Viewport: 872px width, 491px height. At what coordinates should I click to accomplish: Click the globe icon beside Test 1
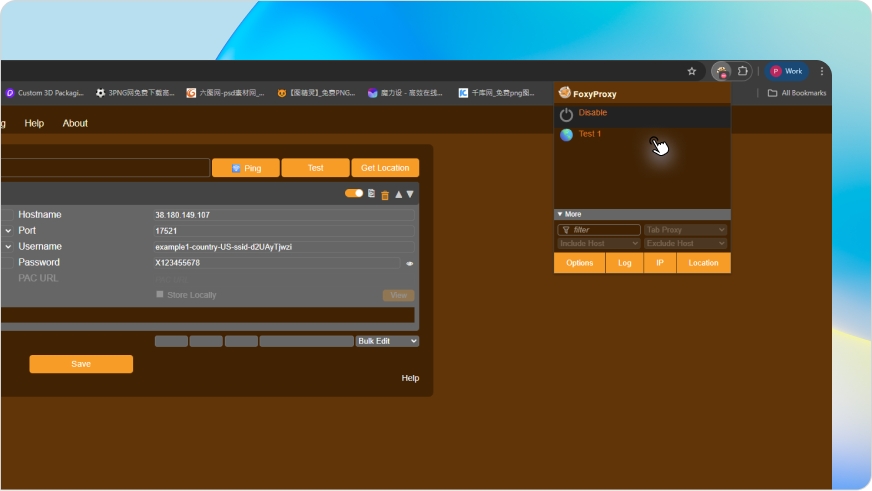point(566,135)
